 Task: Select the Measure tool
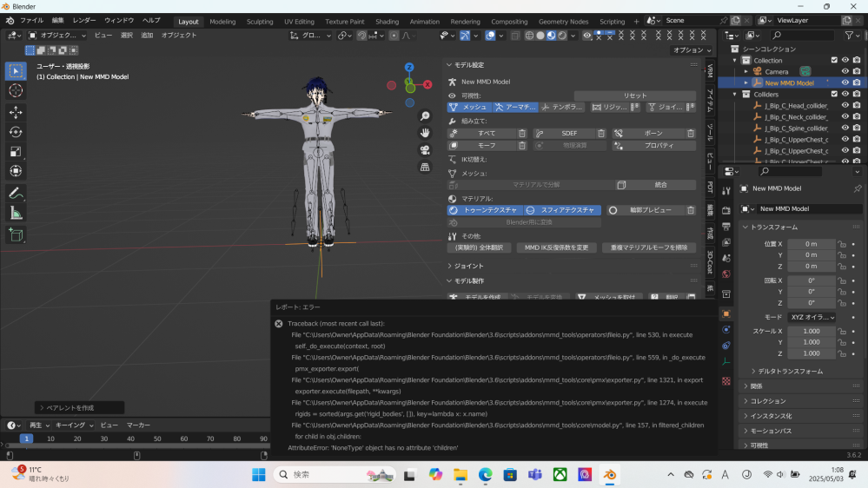16,213
